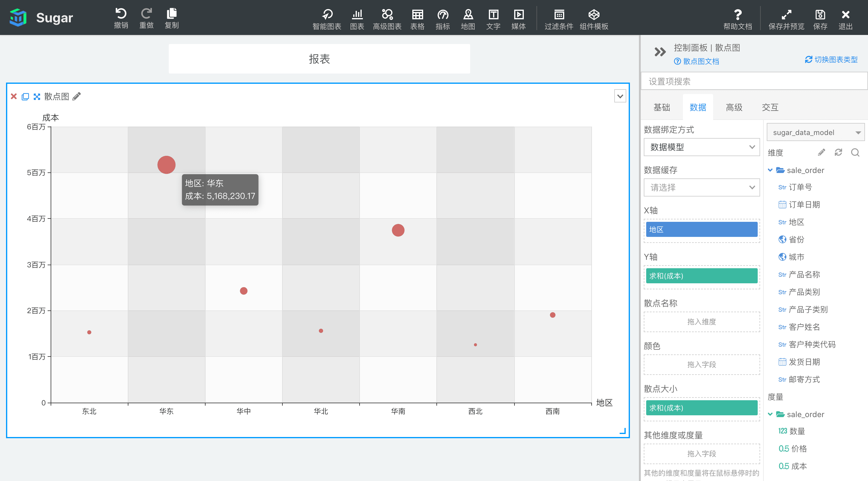Click the 华南 scatter point
This screenshot has height=481, width=868.
click(x=398, y=230)
